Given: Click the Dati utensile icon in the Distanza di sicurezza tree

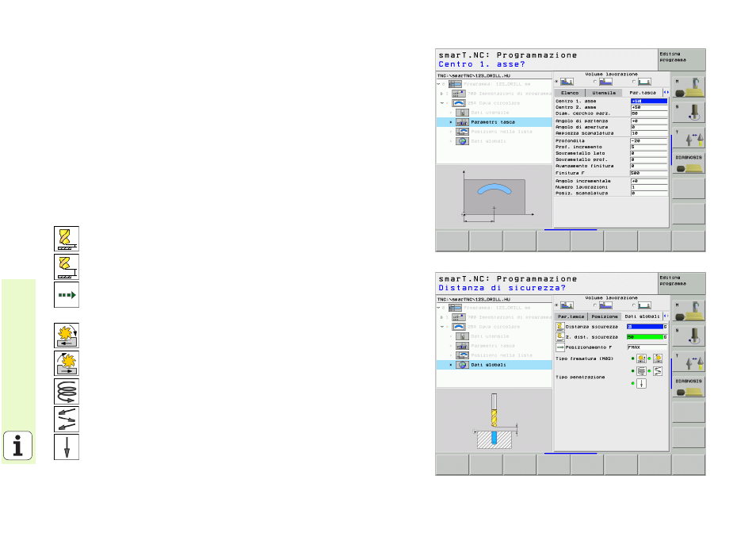Looking at the screenshot, I should (x=462, y=336).
